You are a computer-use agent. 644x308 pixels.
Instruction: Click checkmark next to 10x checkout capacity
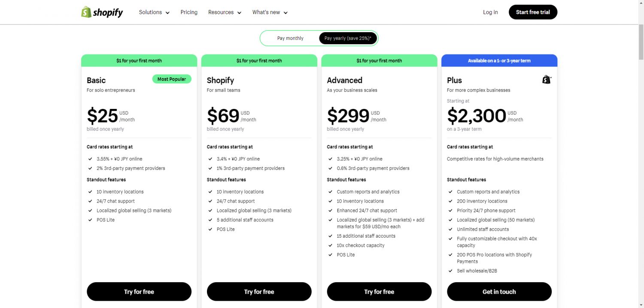click(330, 245)
